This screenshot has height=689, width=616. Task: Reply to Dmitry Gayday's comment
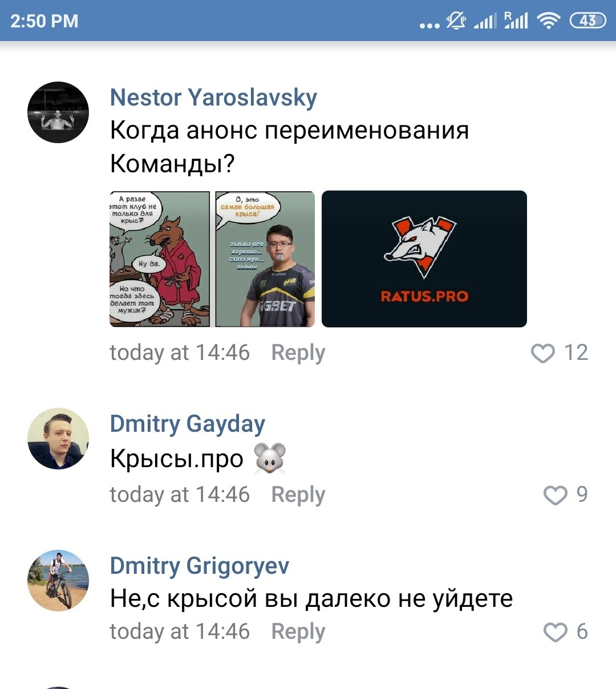tap(298, 495)
